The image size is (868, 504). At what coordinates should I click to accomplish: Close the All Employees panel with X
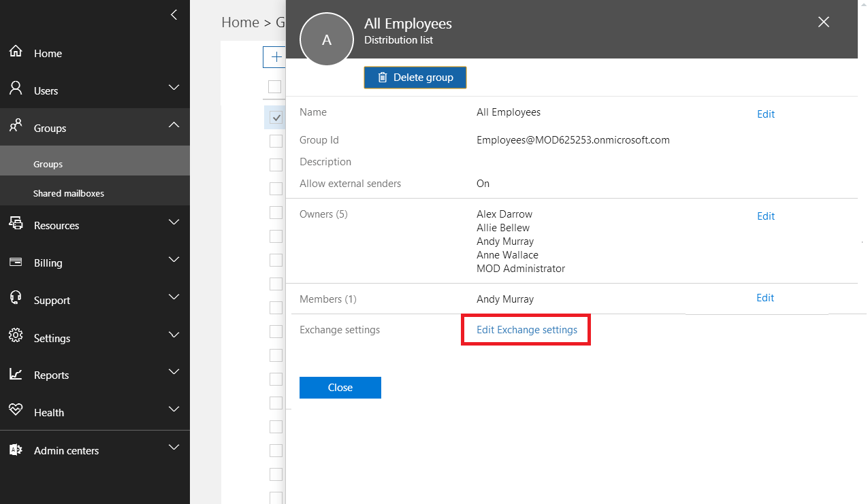pyautogui.click(x=824, y=22)
